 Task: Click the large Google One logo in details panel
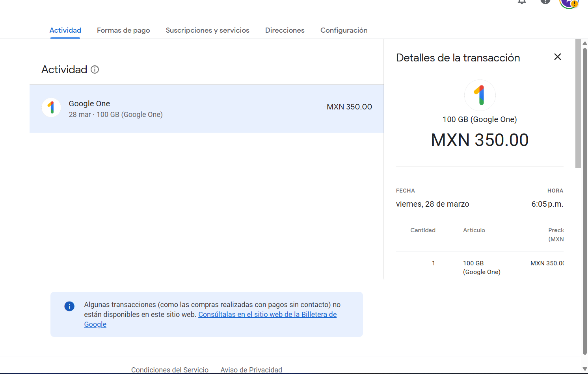480,95
